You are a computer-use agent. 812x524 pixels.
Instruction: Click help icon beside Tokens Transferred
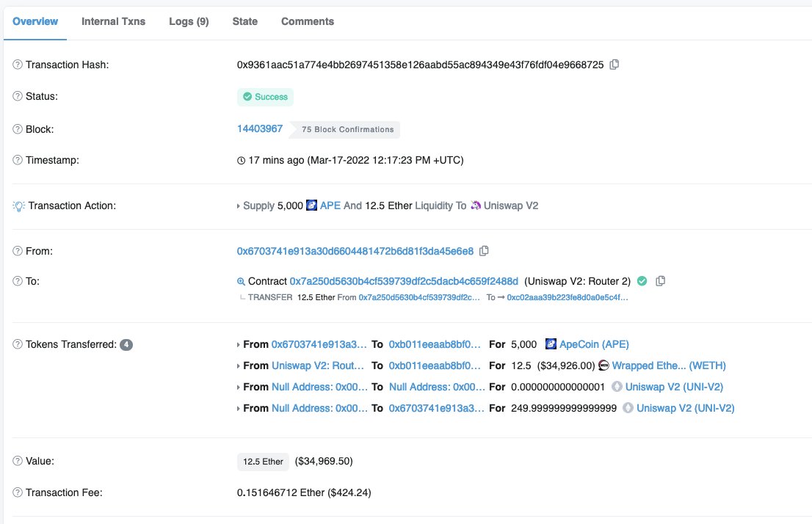coord(18,344)
